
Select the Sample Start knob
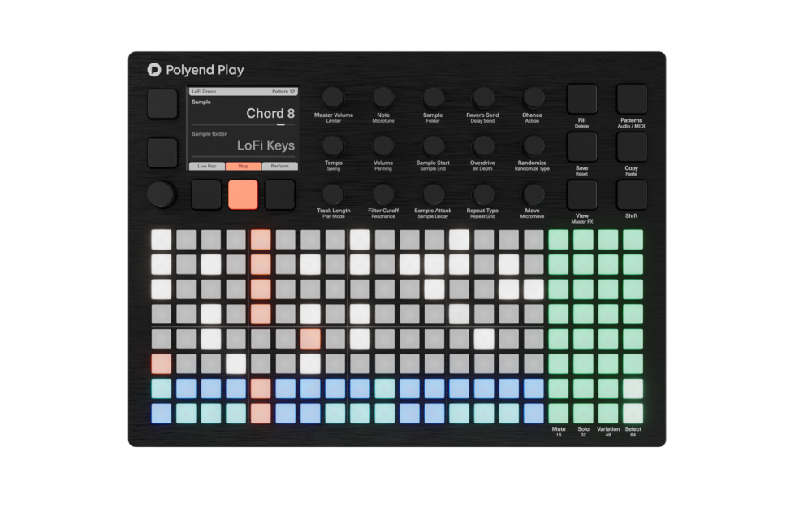433,145
